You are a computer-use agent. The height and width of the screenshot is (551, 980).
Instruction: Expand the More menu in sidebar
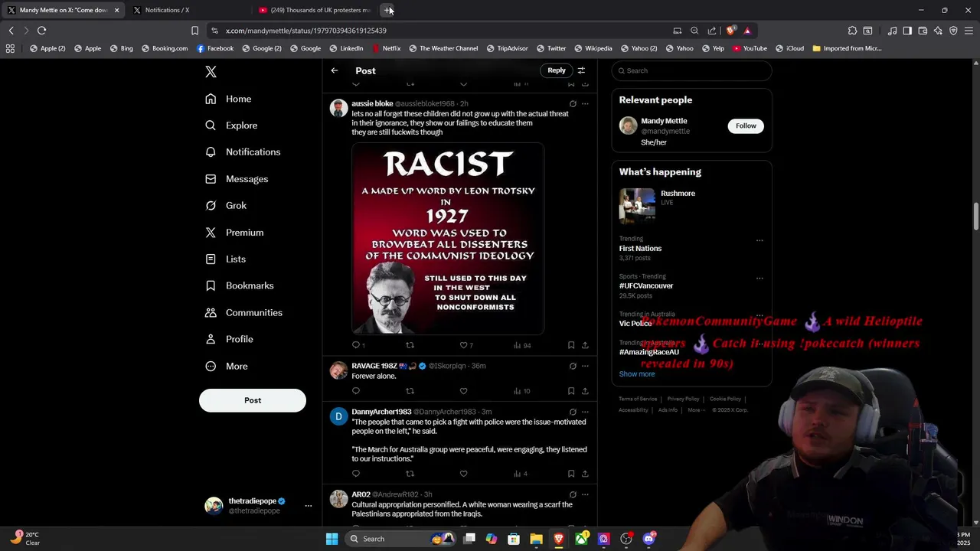click(x=226, y=366)
